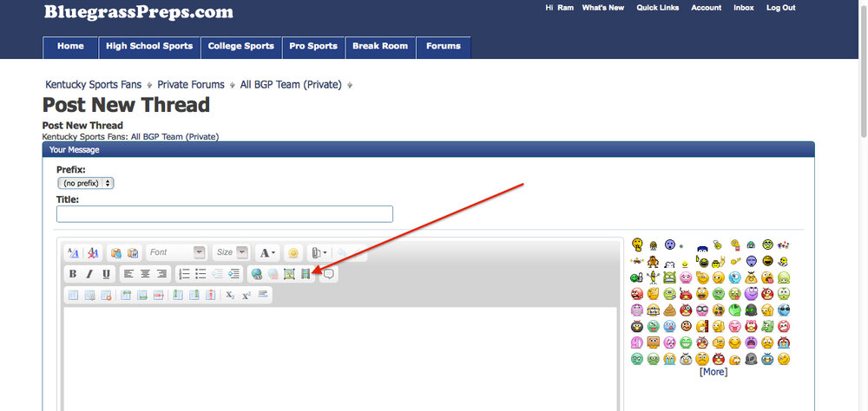The image size is (868, 411).
Task: Insert the poop emoticon
Action: click(x=670, y=310)
